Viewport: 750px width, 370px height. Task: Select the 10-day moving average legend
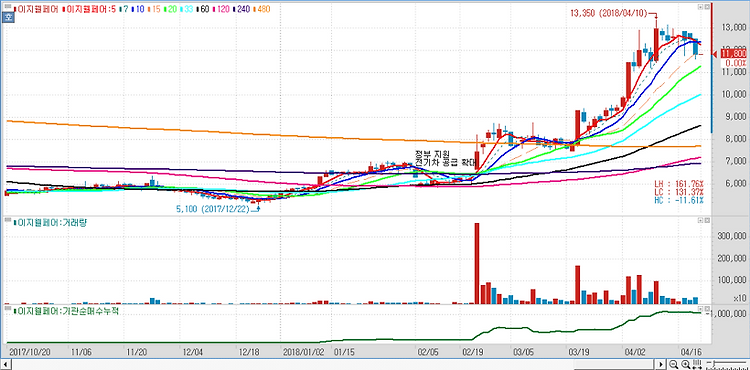coord(138,9)
